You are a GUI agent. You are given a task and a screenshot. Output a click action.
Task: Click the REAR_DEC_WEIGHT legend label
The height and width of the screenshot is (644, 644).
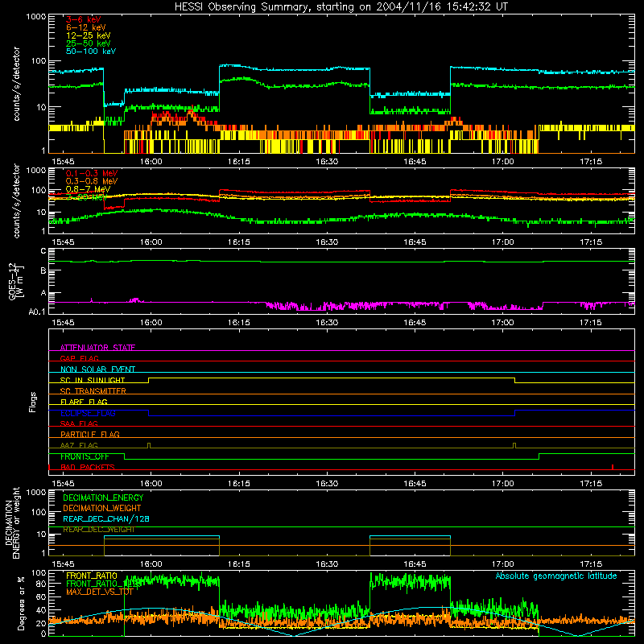(x=98, y=530)
